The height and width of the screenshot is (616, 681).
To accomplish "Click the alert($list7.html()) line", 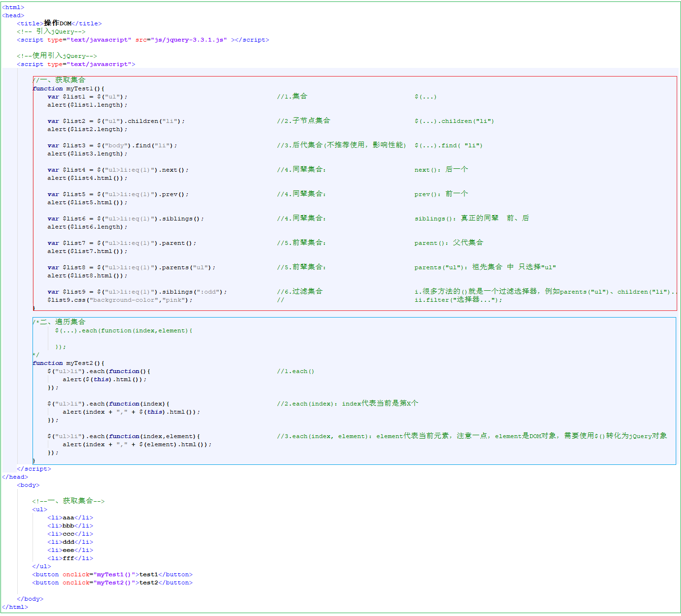I will coord(88,251).
